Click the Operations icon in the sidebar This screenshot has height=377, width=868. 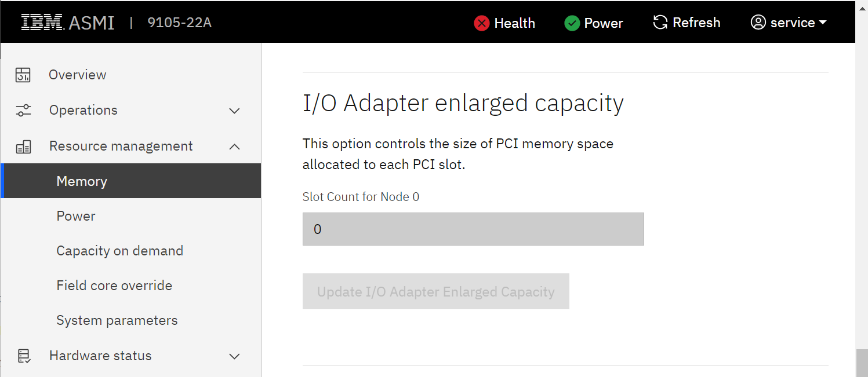[x=23, y=110]
